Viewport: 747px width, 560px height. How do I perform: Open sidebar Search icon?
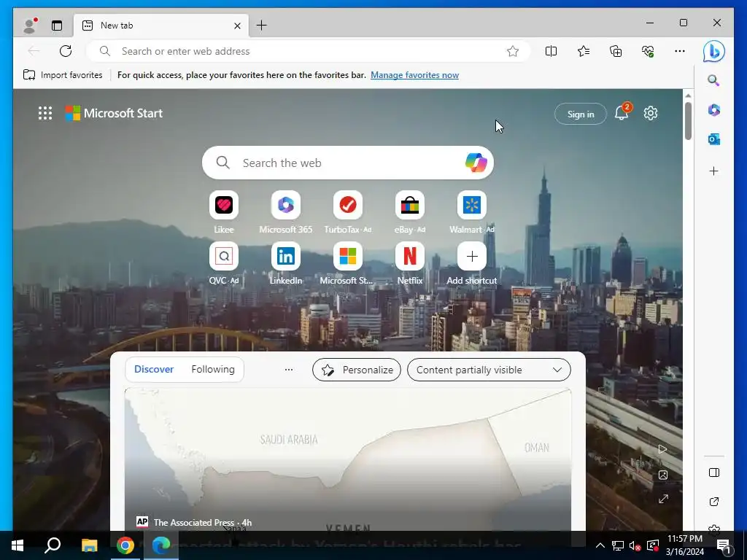coord(713,80)
